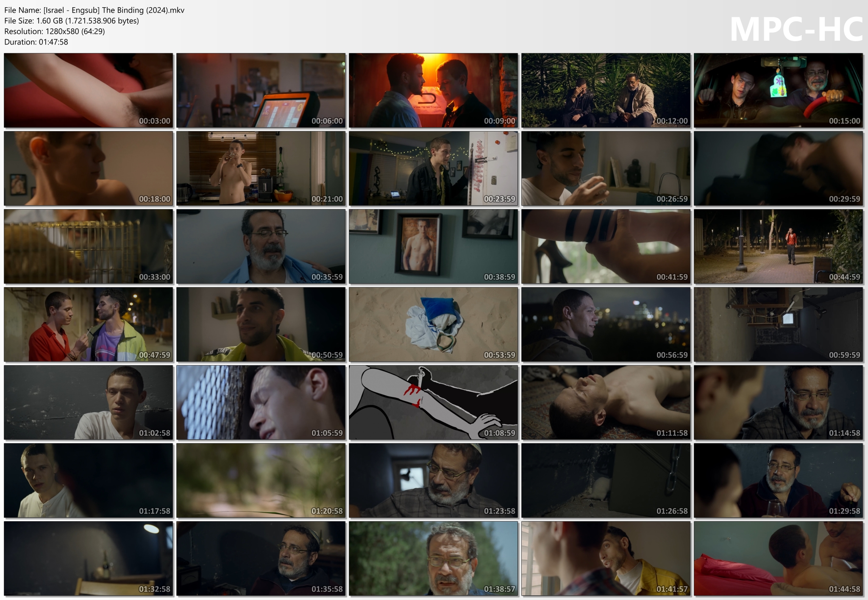Click the File Name text line
Image resolution: width=868 pixels, height=600 pixels.
point(94,10)
